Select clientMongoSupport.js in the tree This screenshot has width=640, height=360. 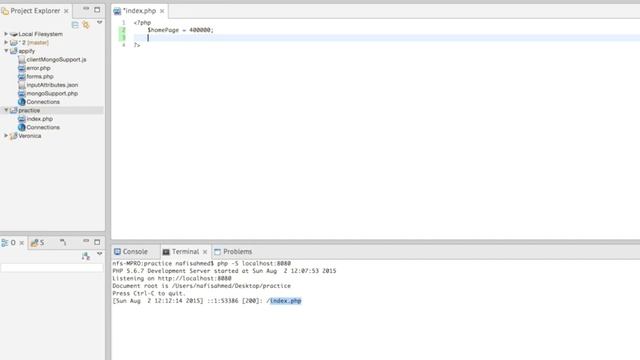[56, 60]
